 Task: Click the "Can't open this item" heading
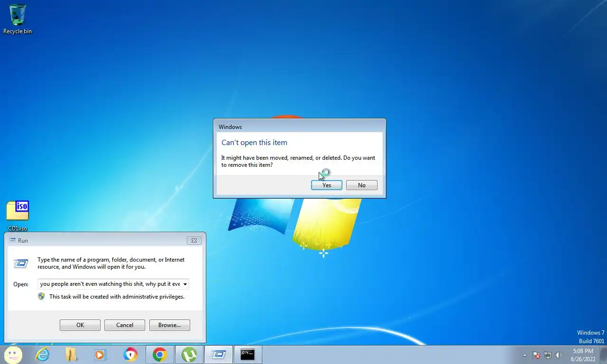[254, 143]
